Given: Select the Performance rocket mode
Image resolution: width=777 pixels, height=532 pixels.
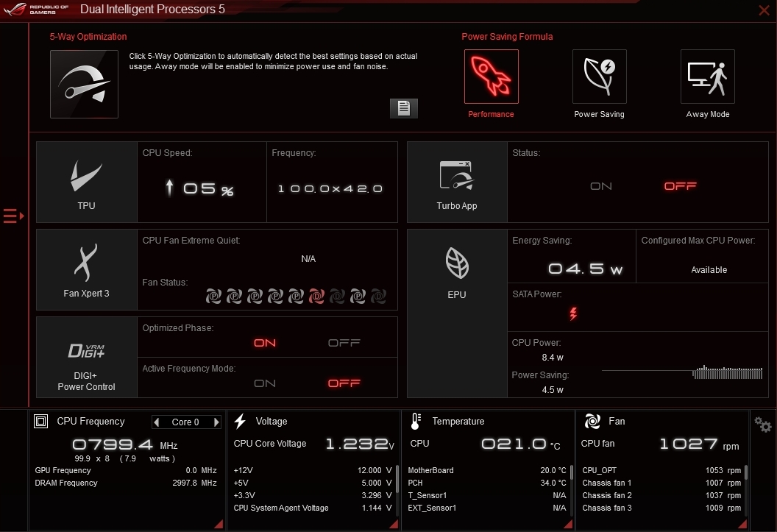Looking at the screenshot, I should 491,77.
